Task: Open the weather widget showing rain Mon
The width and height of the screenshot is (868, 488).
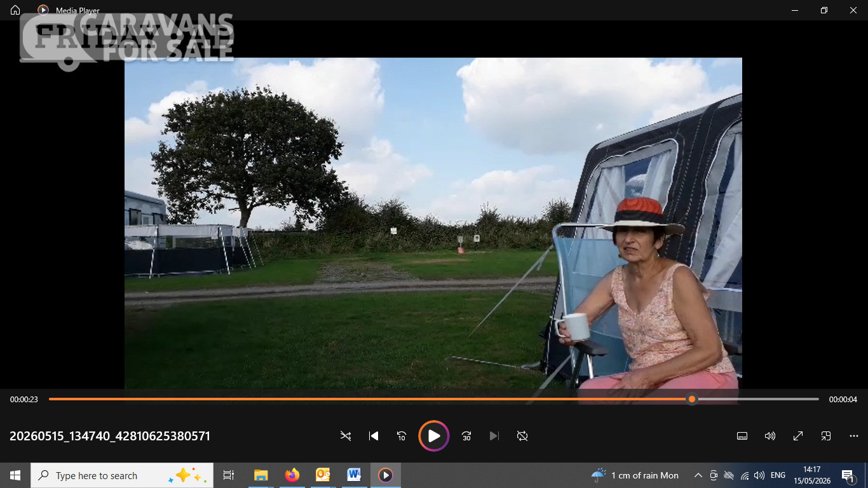Action: (635, 475)
